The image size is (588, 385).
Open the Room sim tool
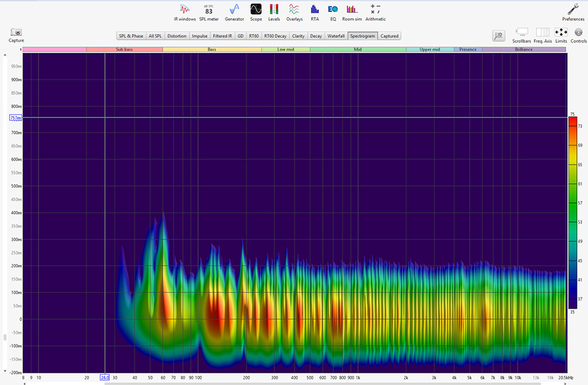(353, 10)
